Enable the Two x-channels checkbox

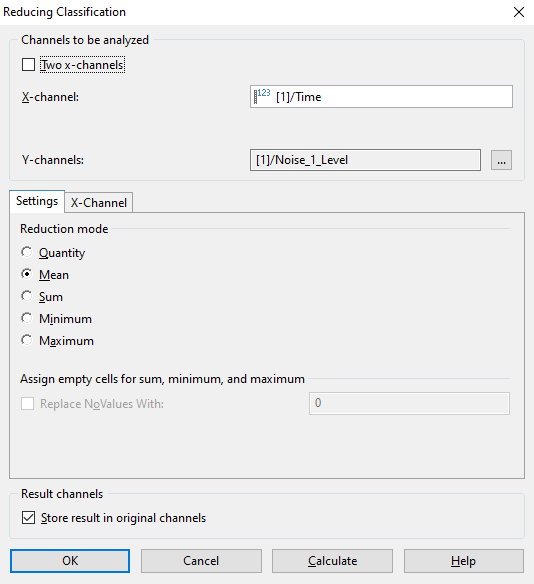coord(28,64)
